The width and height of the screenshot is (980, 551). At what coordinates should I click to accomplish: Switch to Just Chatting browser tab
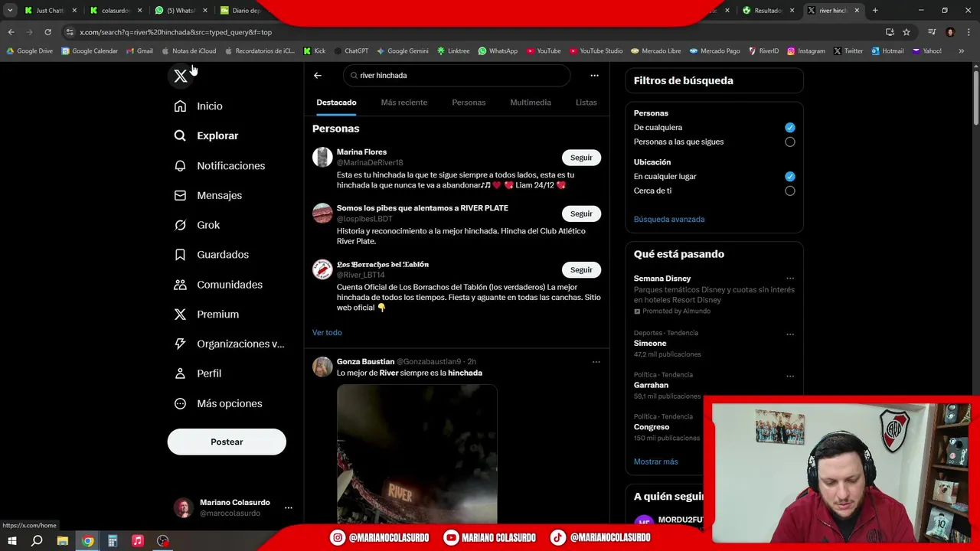pyautogui.click(x=51, y=11)
